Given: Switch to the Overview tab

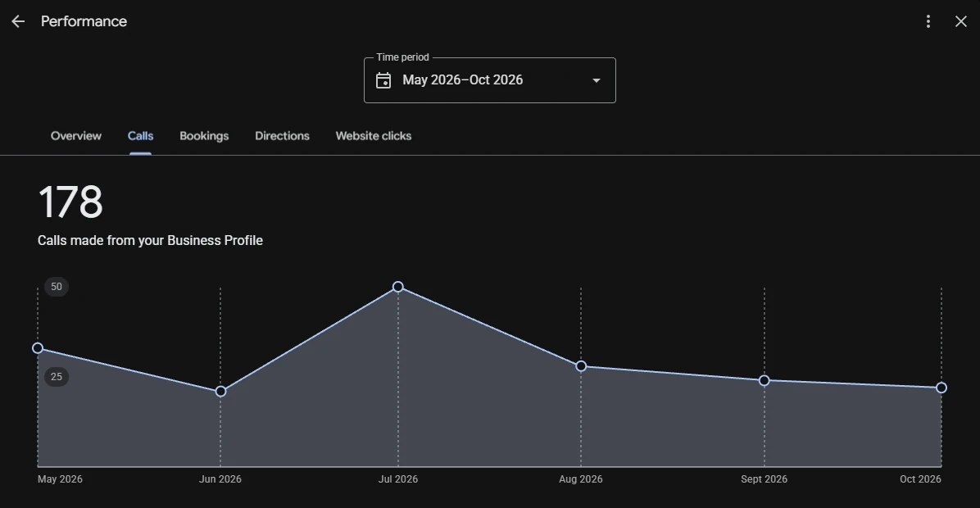Looking at the screenshot, I should (x=75, y=135).
